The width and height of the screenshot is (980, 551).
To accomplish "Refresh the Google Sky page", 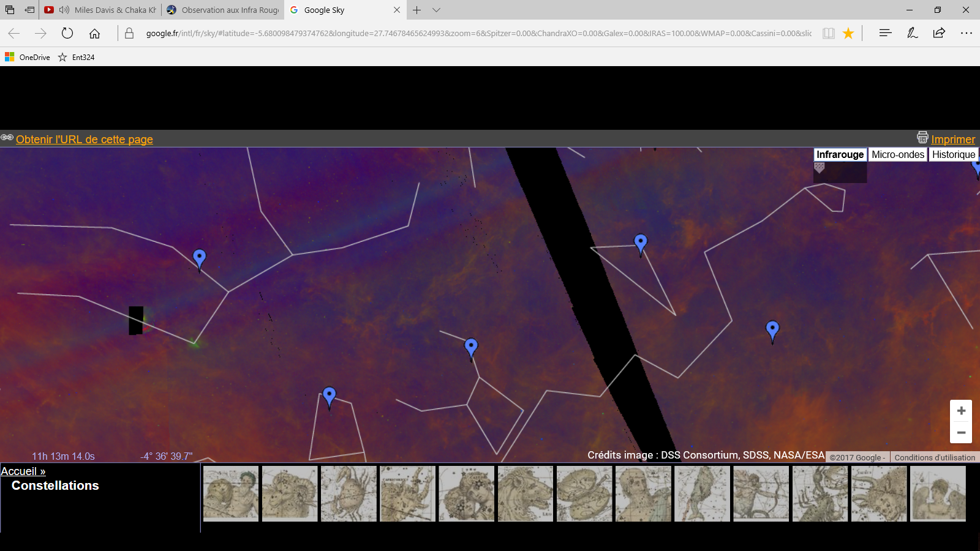I will click(67, 34).
